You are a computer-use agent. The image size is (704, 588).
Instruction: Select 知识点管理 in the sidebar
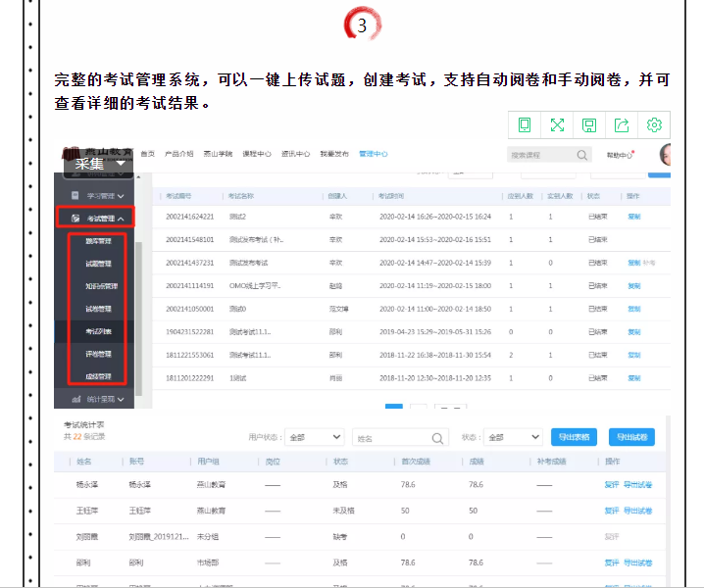point(101,286)
